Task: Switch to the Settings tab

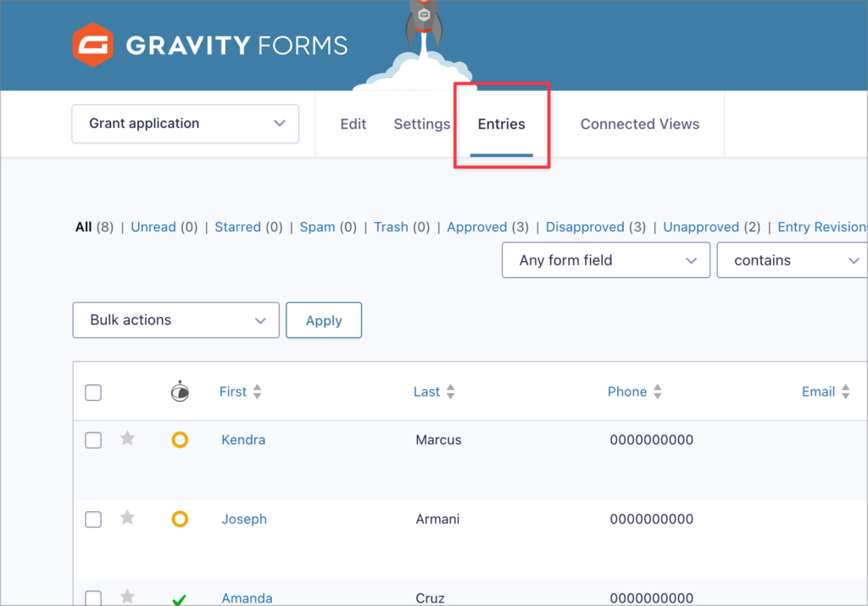Action: [x=422, y=124]
